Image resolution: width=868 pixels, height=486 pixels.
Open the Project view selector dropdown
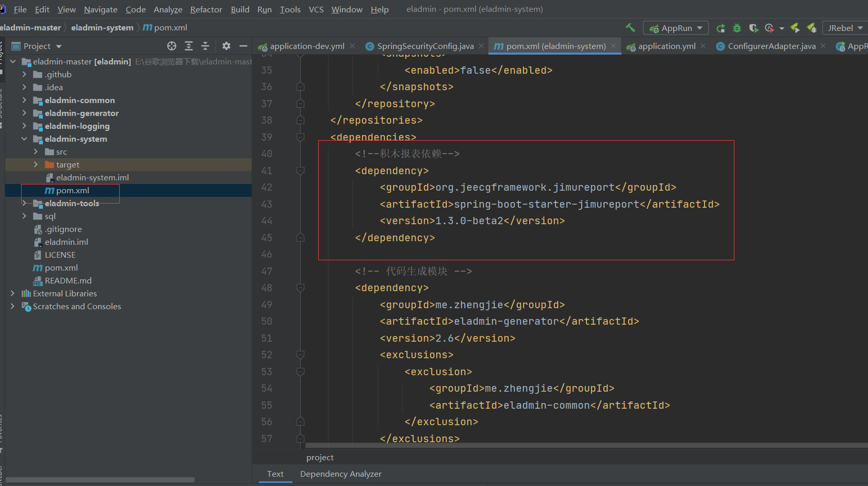(37, 46)
